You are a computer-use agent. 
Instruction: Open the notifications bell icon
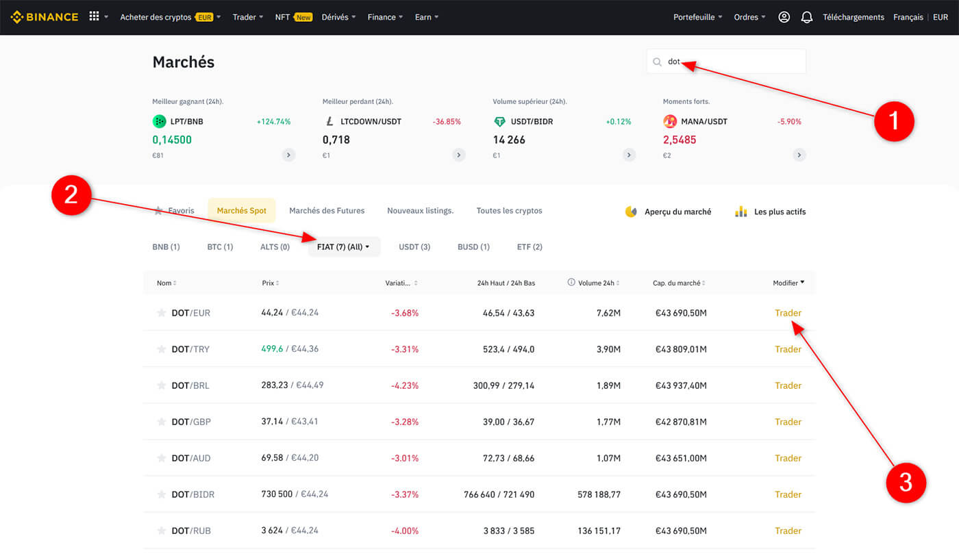(x=807, y=17)
